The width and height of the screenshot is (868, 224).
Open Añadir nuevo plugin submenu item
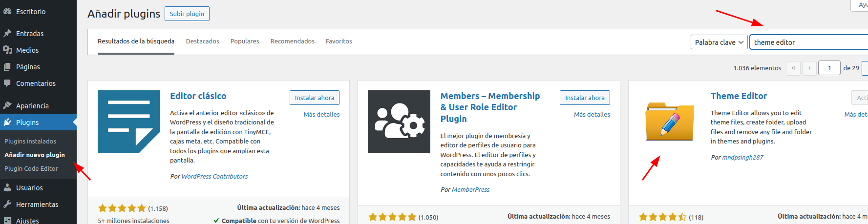click(35, 155)
